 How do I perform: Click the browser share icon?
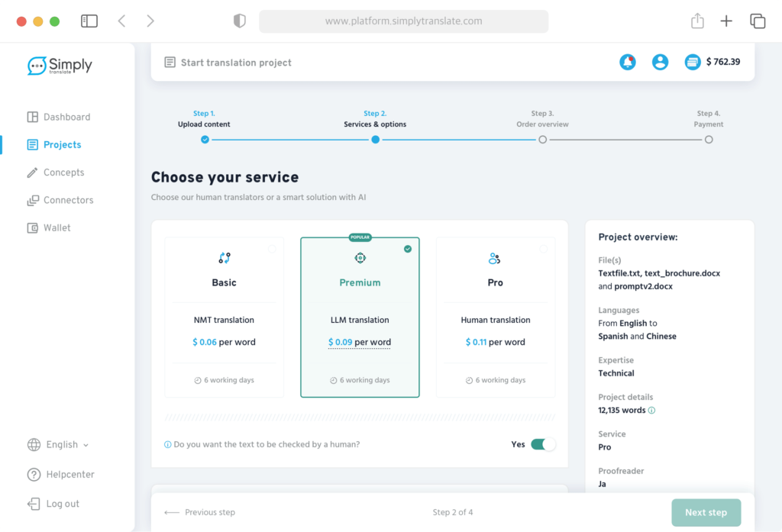coord(697,21)
